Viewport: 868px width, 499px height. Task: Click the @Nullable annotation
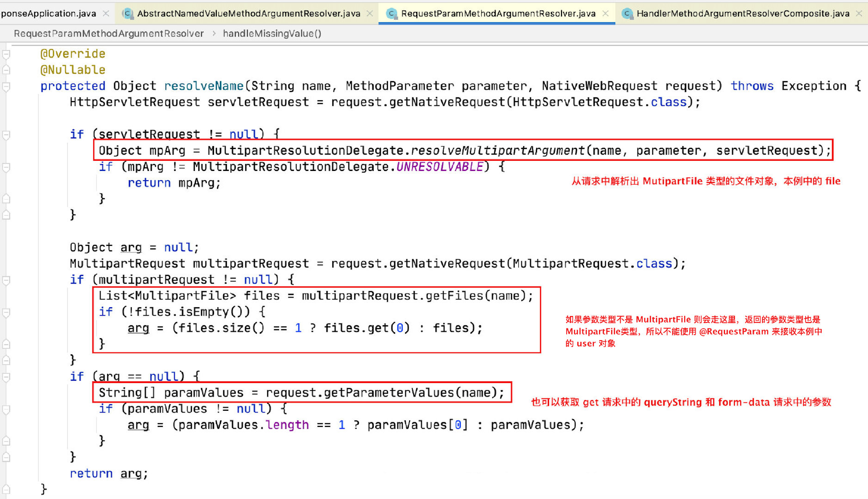pyautogui.click(x=73, y=70)
